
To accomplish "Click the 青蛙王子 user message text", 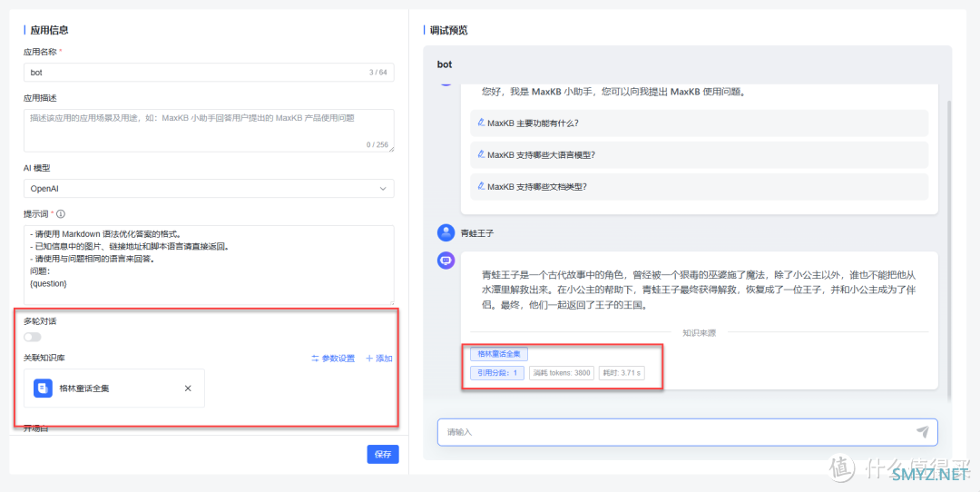I will point(477,233).
